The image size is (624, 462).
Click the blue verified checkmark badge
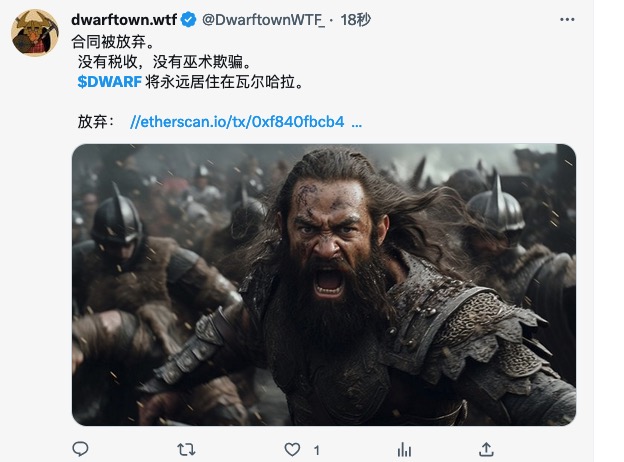point(188,19)
